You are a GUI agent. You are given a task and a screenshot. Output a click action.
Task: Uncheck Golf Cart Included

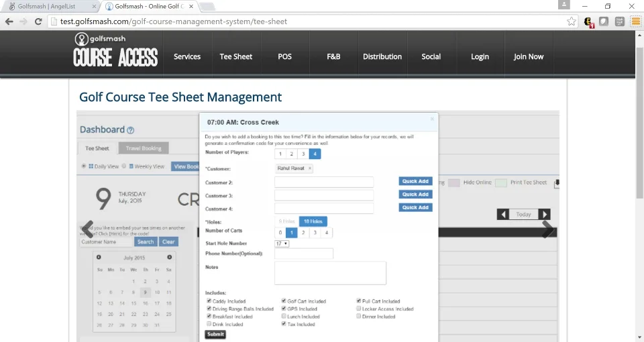coord(284,301)
